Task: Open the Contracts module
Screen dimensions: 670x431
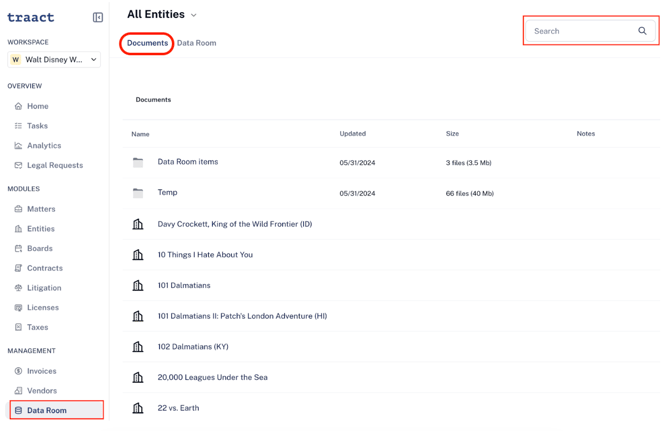Action: [x=45, y=268]
